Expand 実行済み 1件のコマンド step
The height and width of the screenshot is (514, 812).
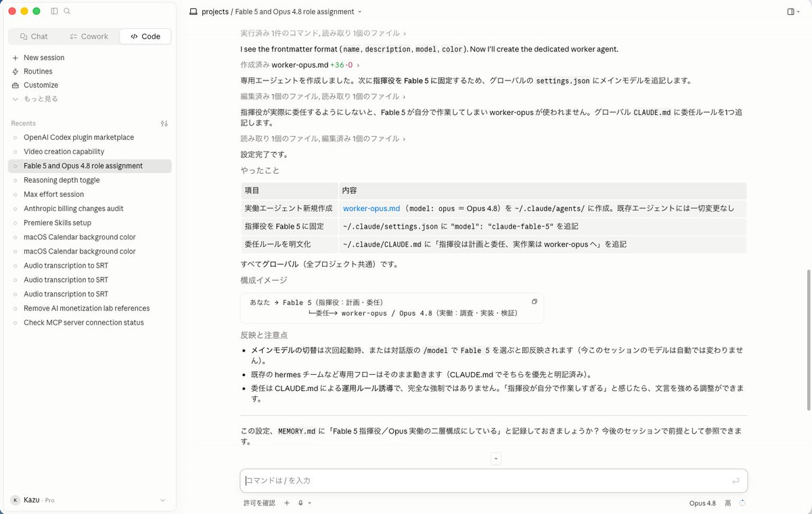pos(323,33)
